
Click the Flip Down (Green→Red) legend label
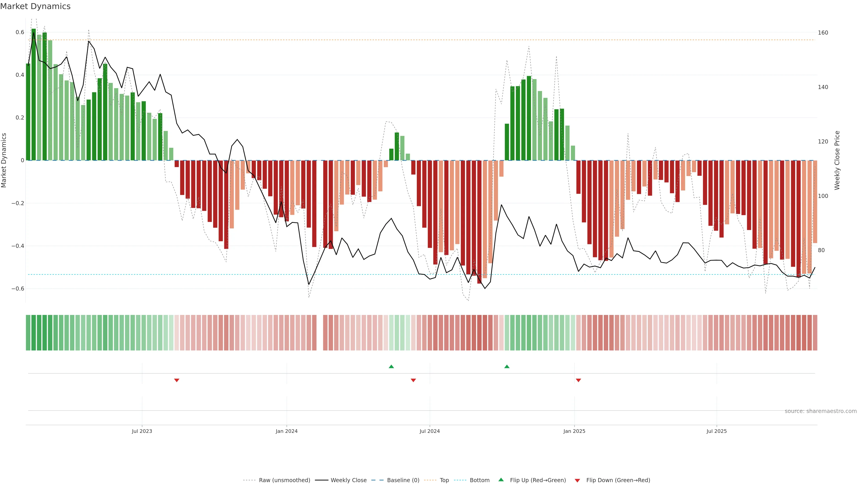[618, 480]
